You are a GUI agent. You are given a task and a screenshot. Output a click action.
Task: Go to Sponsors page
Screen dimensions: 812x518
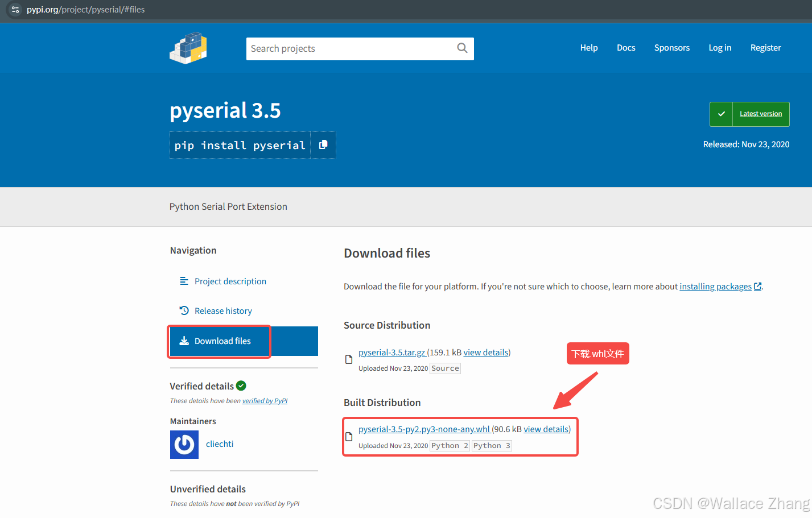[x=672, y=48]
